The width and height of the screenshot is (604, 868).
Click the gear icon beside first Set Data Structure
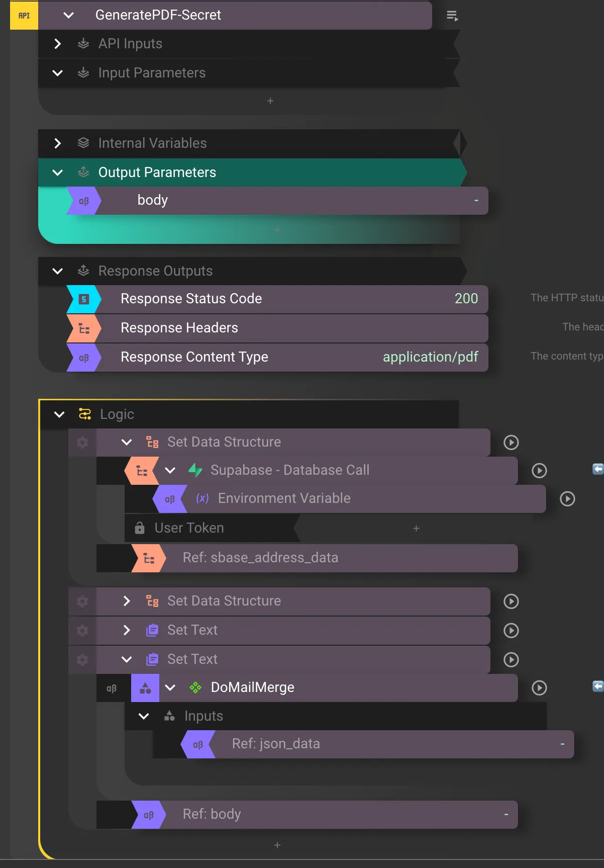pos(82,443)
